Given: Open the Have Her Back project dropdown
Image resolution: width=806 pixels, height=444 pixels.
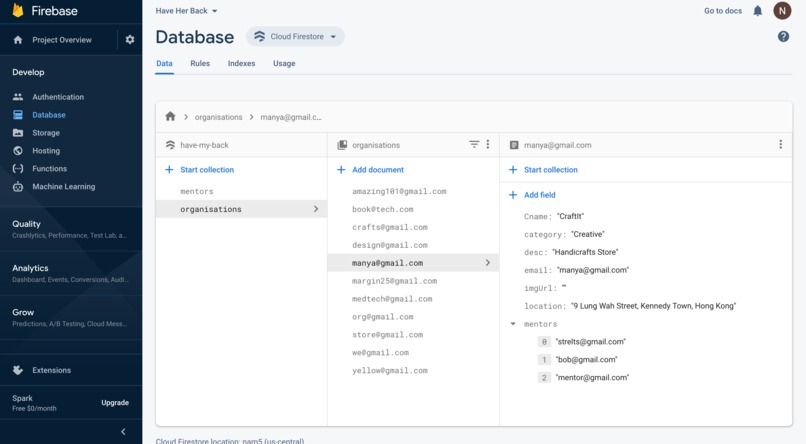Looking at the screenshot, I should pyautogui.click(x=187, y=11).
